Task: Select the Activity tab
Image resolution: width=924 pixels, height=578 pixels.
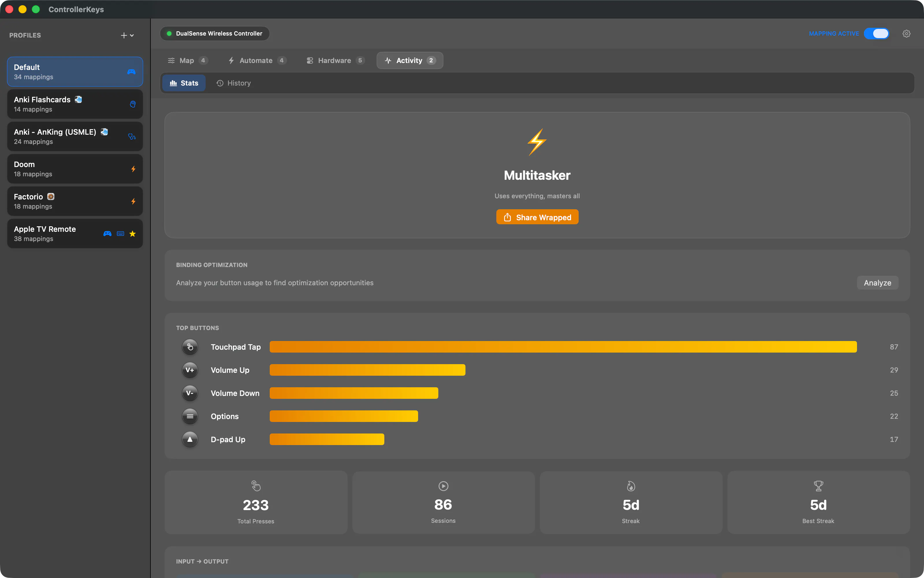Action: click(410, 60)
